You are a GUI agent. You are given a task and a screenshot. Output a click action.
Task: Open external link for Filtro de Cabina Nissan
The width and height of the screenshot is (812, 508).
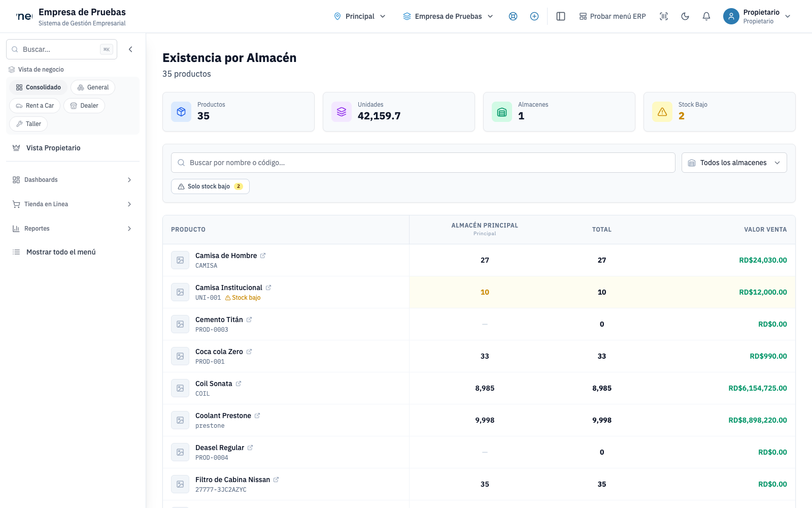(276, 480)
